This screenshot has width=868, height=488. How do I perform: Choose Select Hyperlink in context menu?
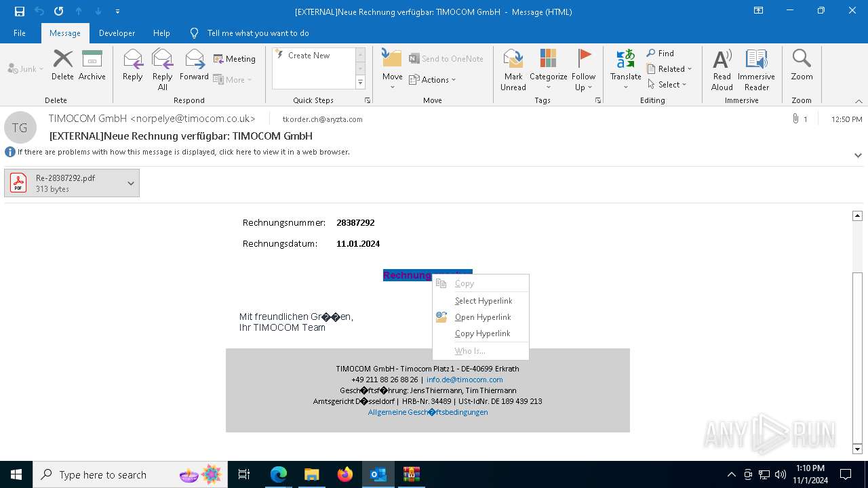tap(481, 301)
